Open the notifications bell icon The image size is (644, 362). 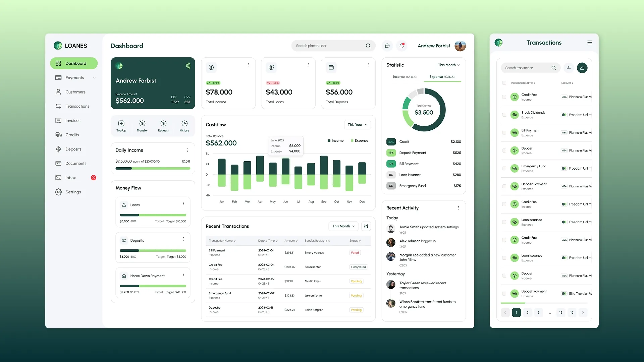(401, 46)
